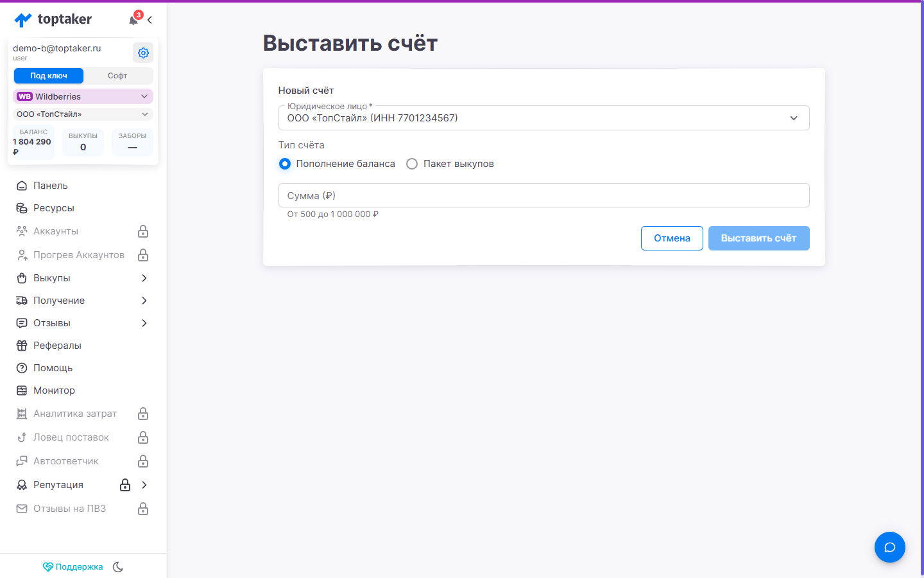This screenshot has height=578, width=924.
Task: Switch to Под ключ mode
Action: pyautogui.click(x=49, y=76)
